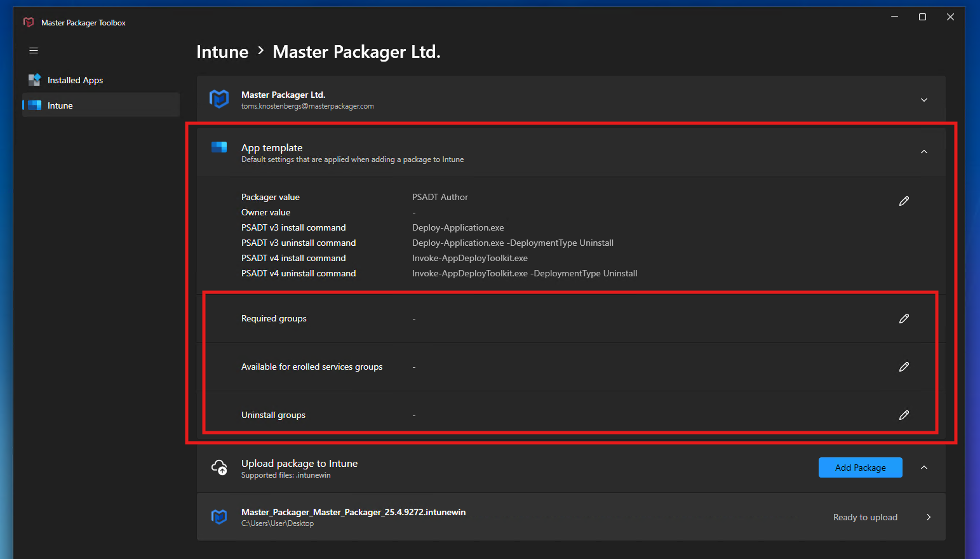Click the Master_Packager_Master_Packager_25.4.9272.intunewin filename
The image size is (980, 559).
(353, 512)
